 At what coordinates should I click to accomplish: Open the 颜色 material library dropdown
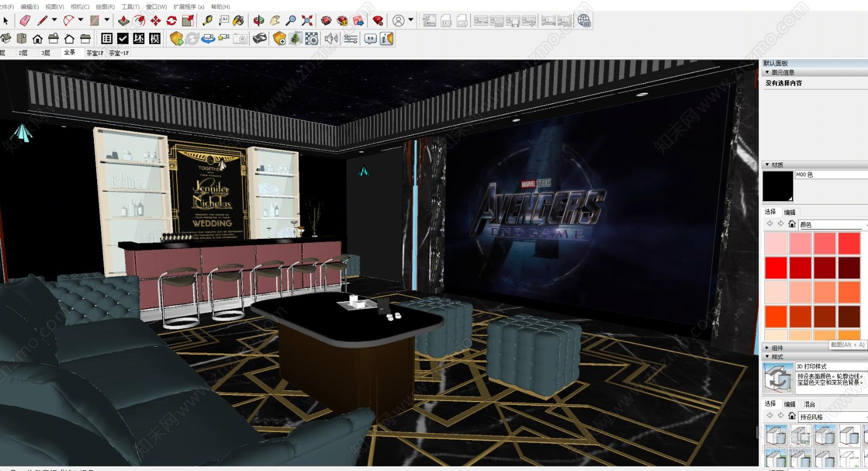point(833,224)
